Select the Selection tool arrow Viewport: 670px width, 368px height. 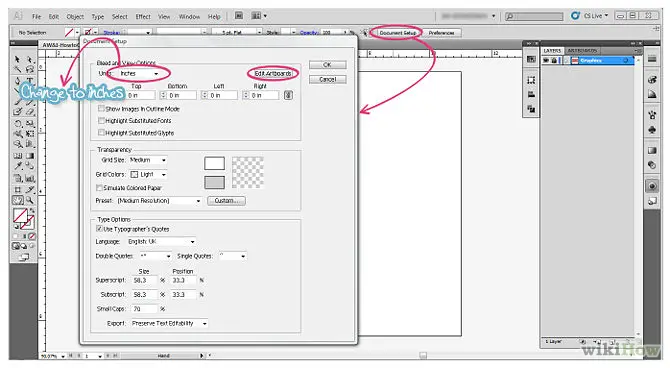point(18,59)
